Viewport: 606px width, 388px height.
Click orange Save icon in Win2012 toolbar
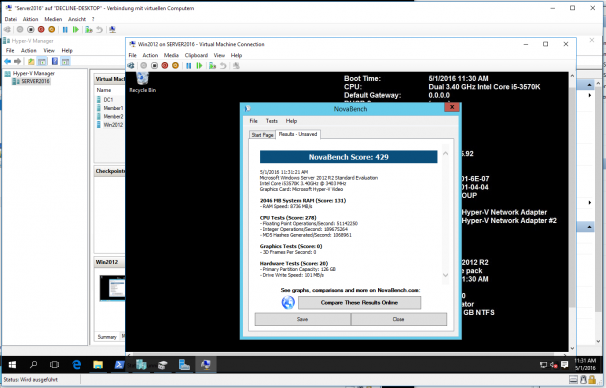[175, 66]
